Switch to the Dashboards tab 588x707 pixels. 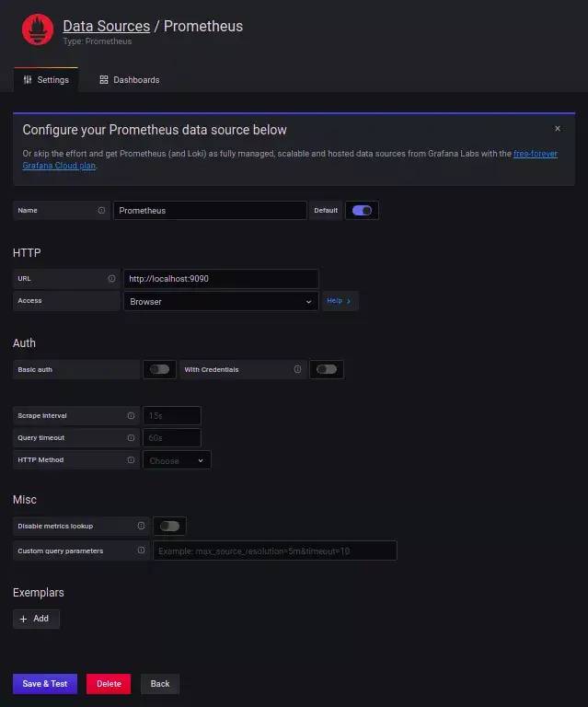pos(130,80)
